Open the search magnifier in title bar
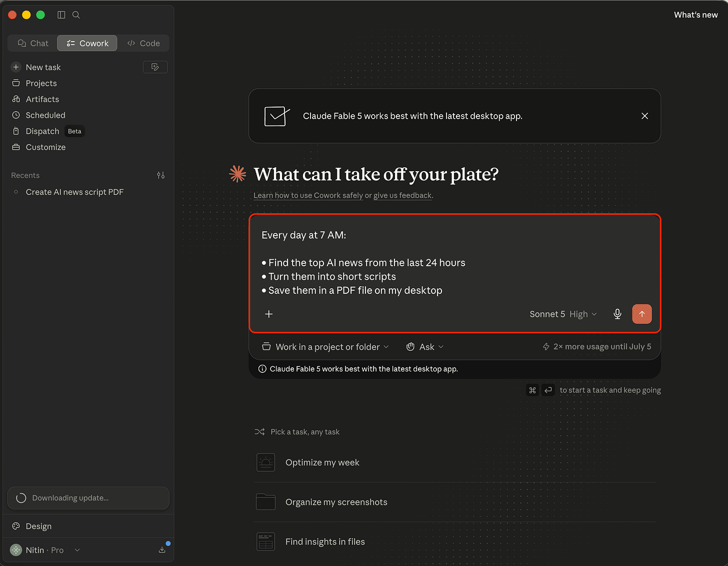The width and height of the screenshot is (728, 566). point(76,15)
